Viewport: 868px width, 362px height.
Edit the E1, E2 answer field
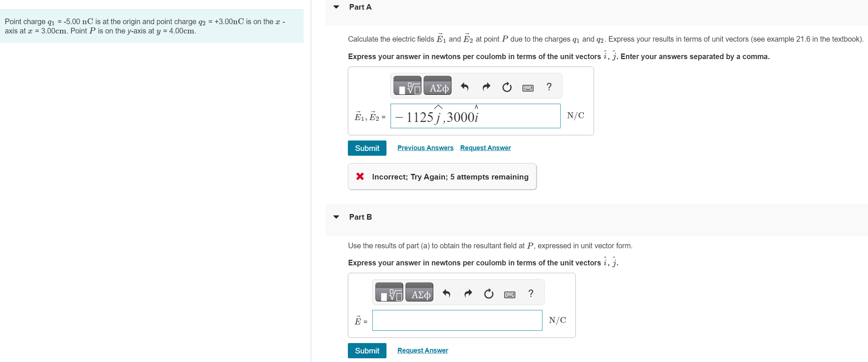pos(476,116)
